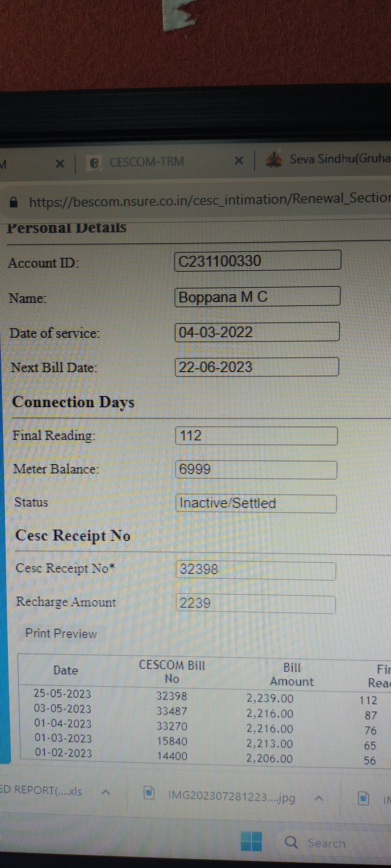
Task: Close the leftmost browser tab
Action: pos(60,164)
